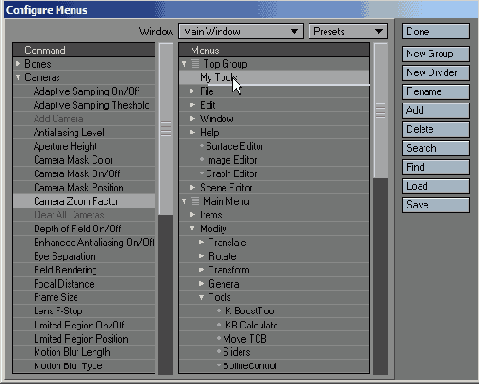Select Camera Zoom Factor command
Image resolution: width=479 pixels, height=384 pixels.
pyautogui.click(x=84, y=201)
